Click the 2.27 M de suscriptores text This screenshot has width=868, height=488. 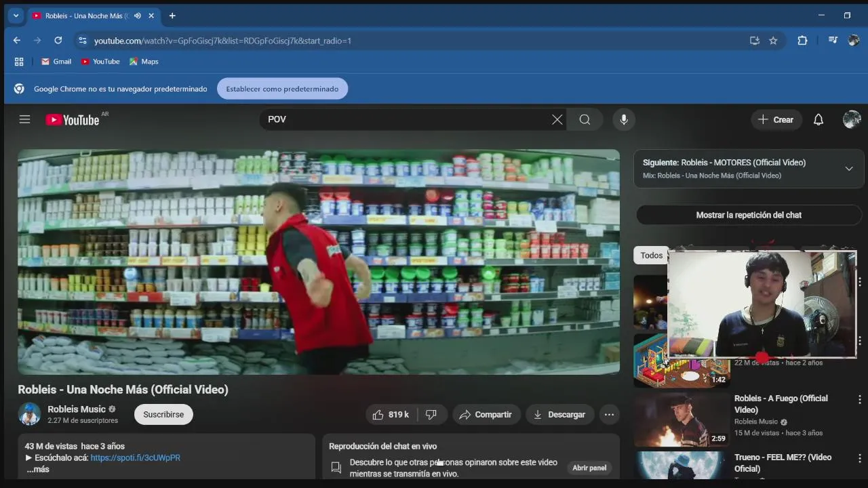click(x=83, y=421)
